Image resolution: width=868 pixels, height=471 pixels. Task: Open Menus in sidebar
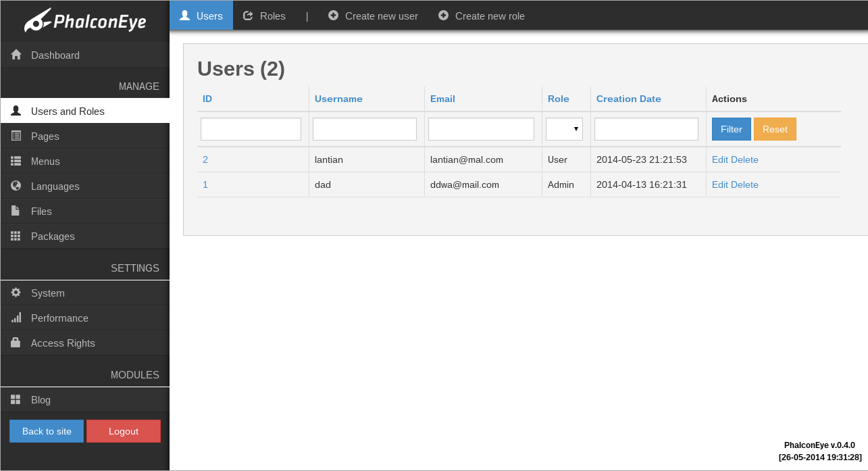click(85, 161)
